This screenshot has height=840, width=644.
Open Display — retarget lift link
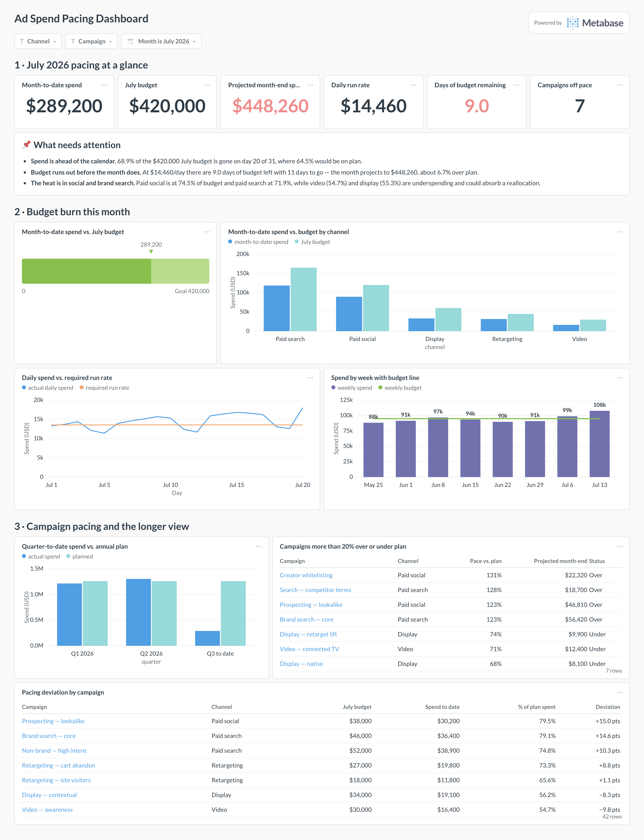click(x=308, y=634)
